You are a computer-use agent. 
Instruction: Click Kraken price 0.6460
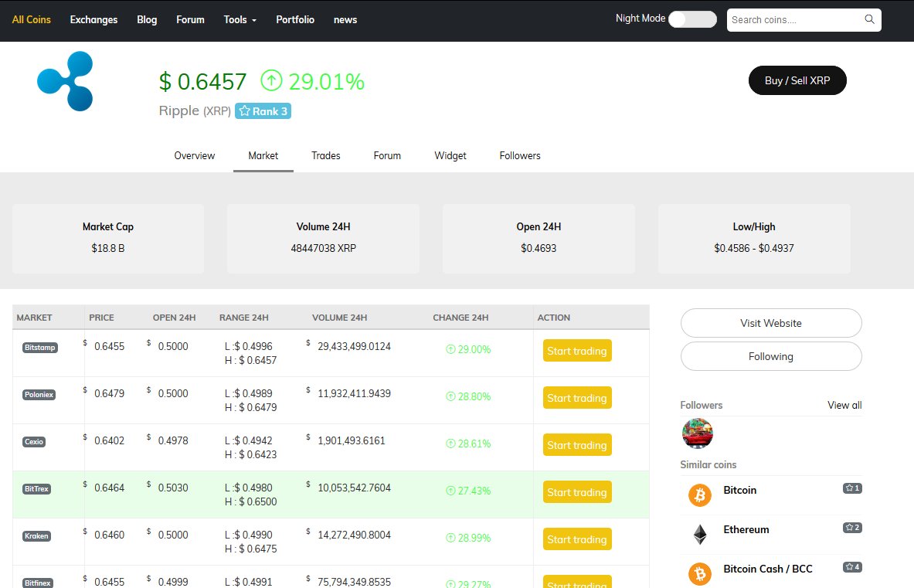109,535
